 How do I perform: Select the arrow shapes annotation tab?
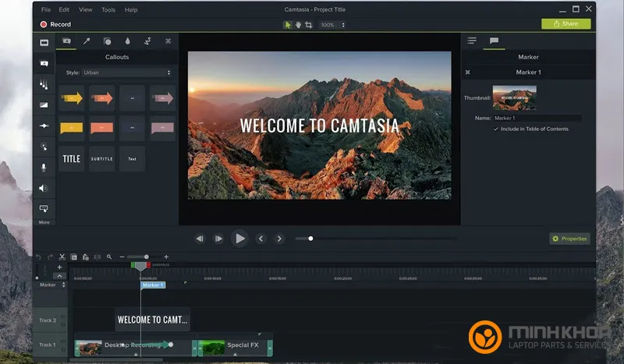87,41
